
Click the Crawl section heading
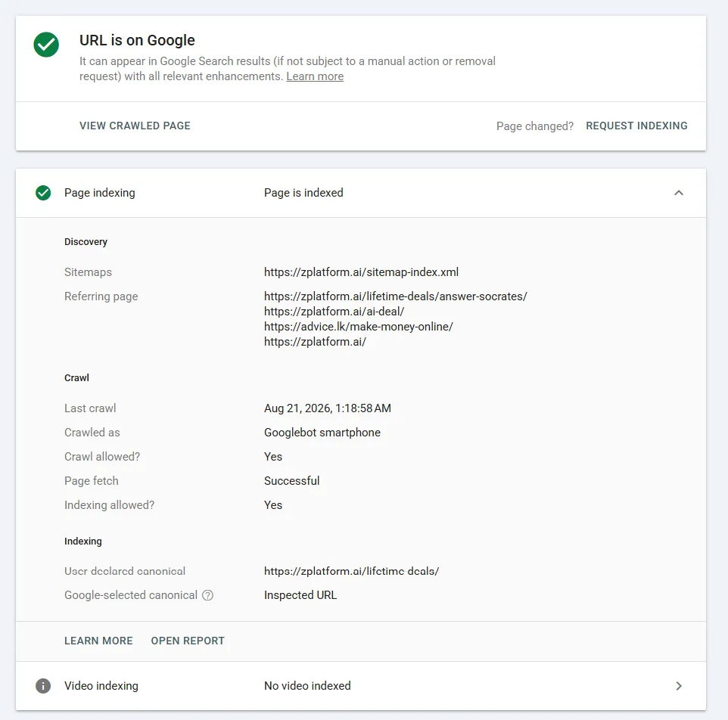click(x=76, y=377)
